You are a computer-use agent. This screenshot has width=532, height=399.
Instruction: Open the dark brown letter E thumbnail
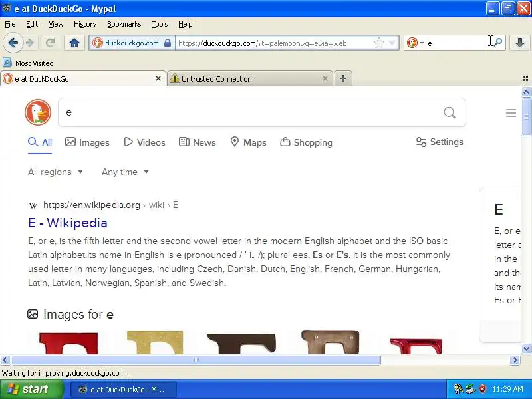click(241, 344)
